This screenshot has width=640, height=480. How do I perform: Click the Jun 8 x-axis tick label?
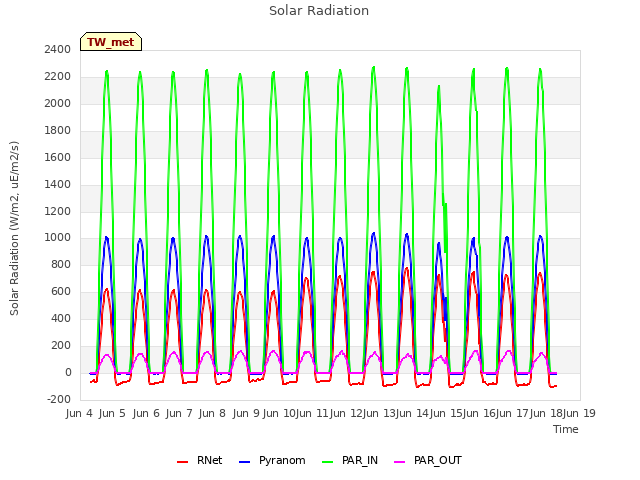212,413
